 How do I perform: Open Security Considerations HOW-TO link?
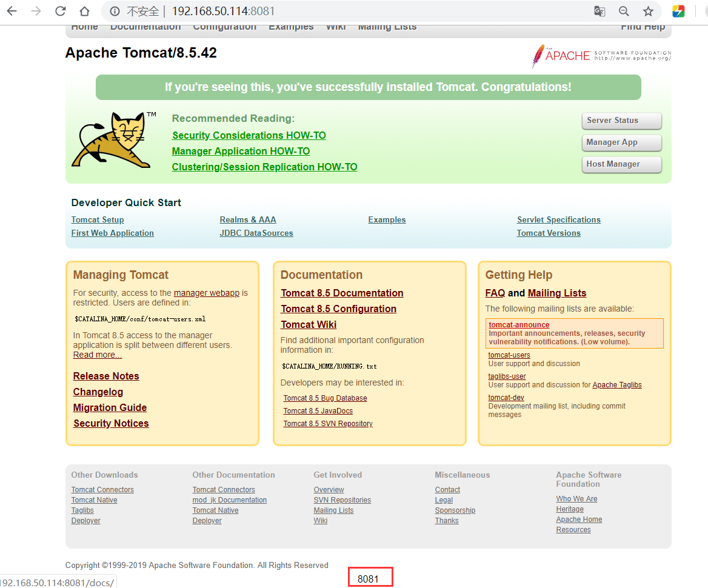(x=249, y=135)
